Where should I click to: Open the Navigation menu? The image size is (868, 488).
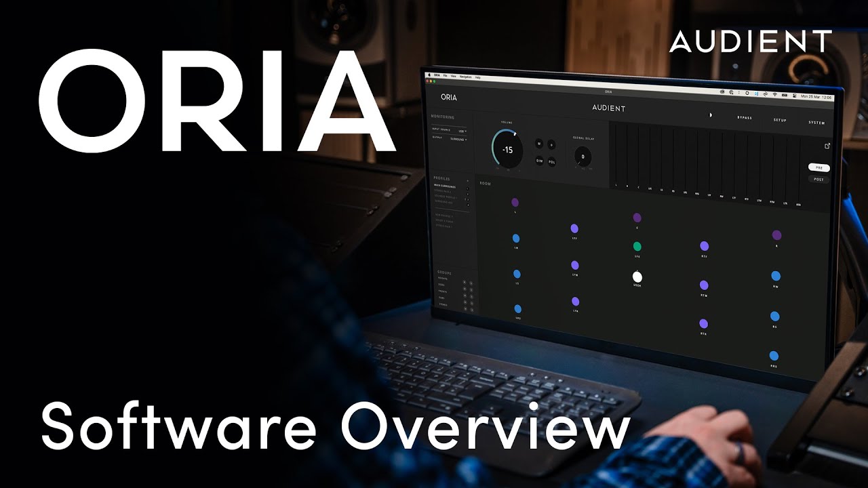pos(465,77)
